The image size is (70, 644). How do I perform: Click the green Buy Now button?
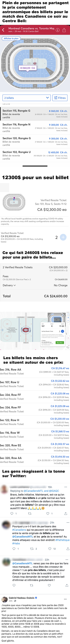coord(60,342)
